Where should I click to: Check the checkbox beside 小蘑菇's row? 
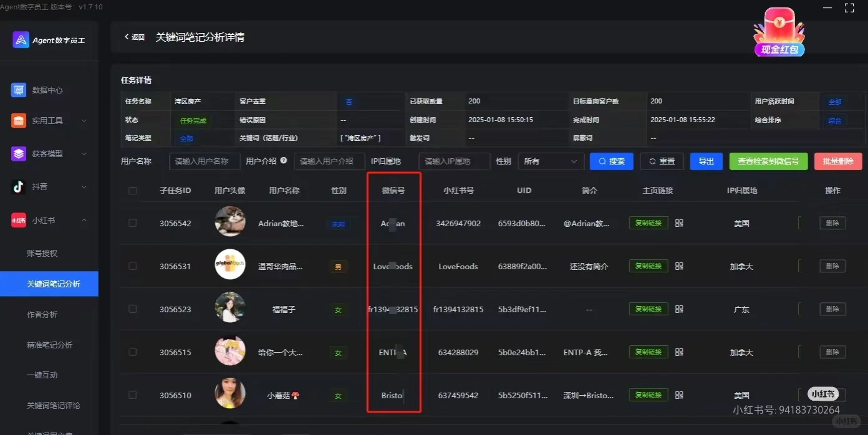[132, 394]
